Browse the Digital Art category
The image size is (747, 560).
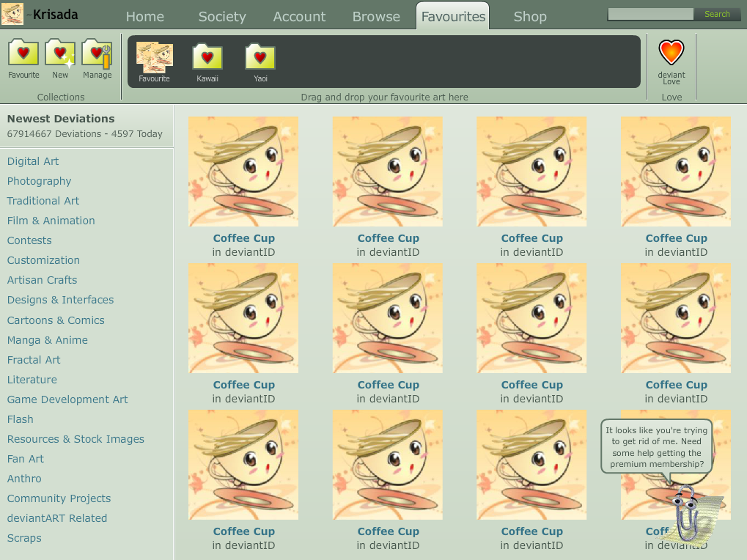(33, 161)
